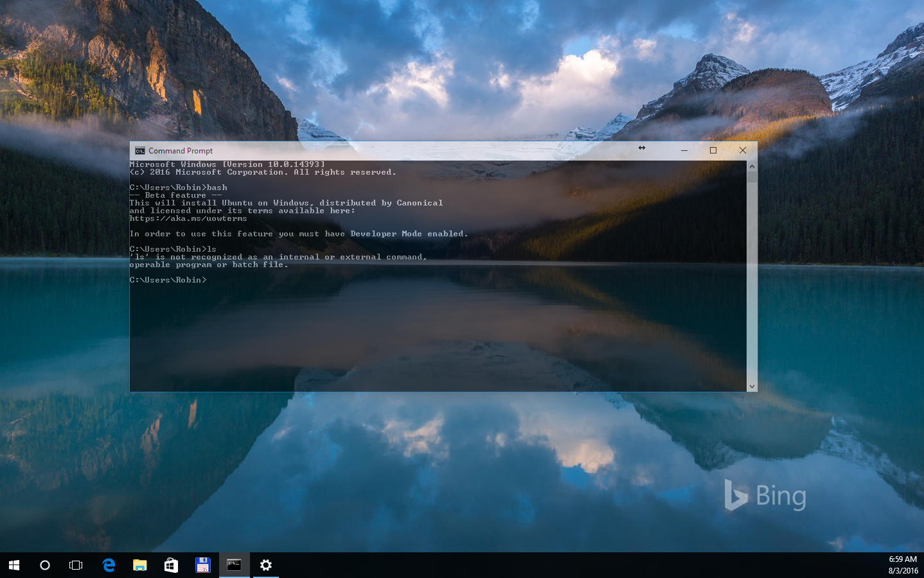The image size is (924, 578).
Task: Click the Command Prompt scrollbar thumb
Action: [752, 177]
